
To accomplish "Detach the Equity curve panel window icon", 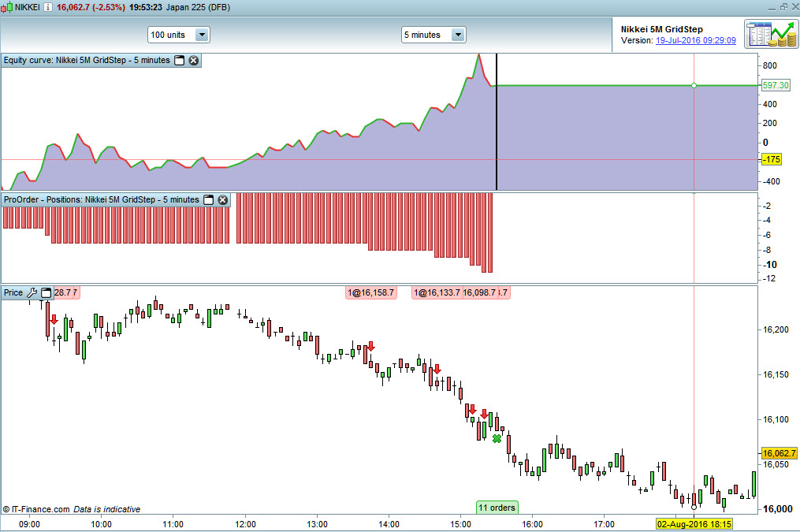I will (179, 60).
